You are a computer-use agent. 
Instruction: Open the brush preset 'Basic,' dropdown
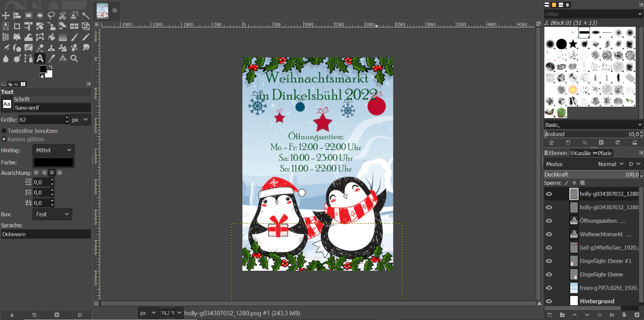pyautogui.click(x=593, y=125)
